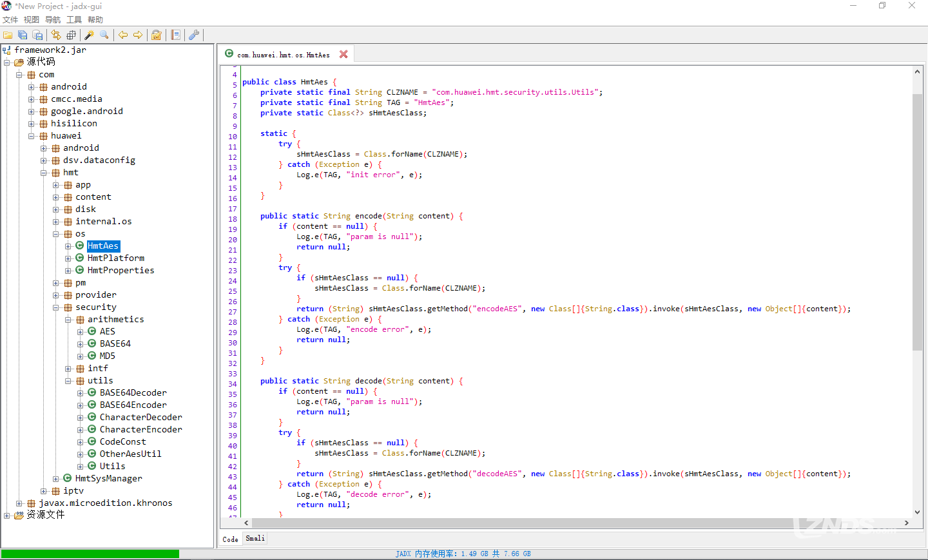Close the com.huawei.hmt.os.HmtAes tab

click(x=343, y=55)
